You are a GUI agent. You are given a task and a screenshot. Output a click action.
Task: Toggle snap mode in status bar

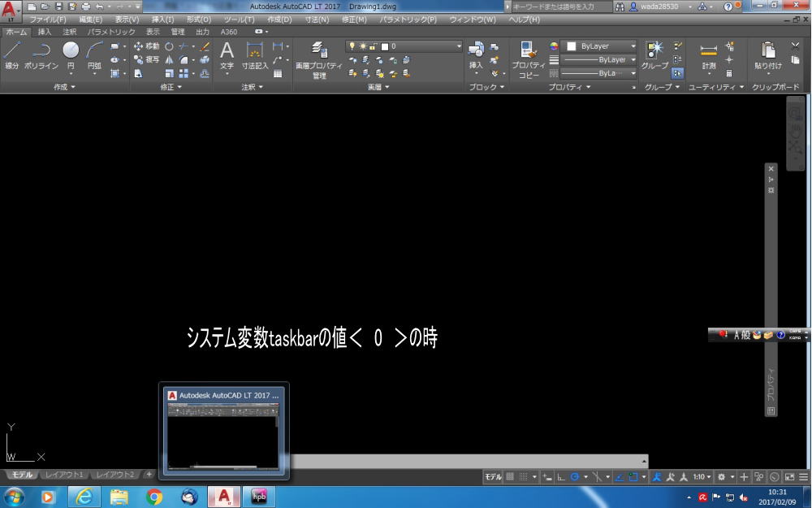point(524,477)
